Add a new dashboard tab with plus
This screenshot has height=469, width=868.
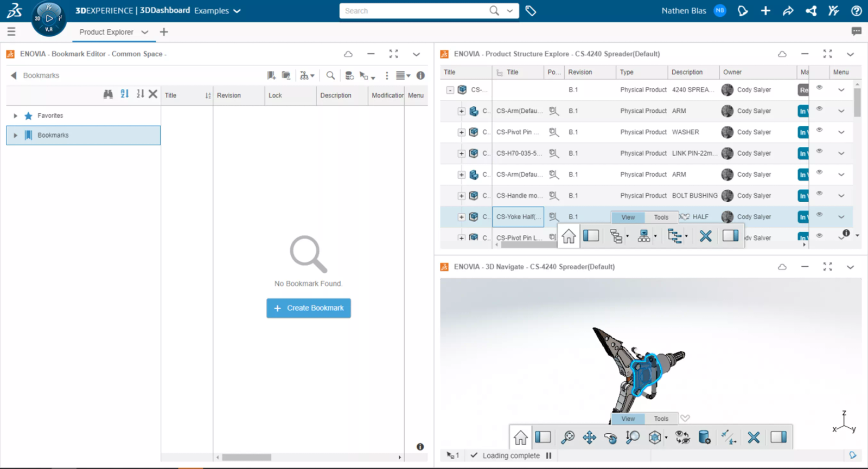point(164,32)
